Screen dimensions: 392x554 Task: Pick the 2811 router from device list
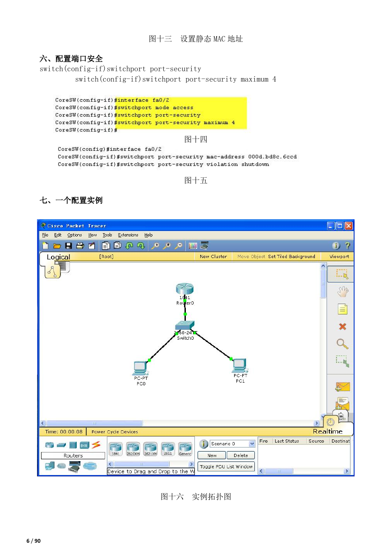click(x=168, y=448)
